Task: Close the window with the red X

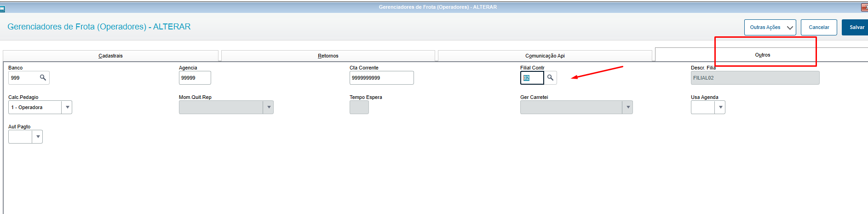Action: tap(864, 7)
